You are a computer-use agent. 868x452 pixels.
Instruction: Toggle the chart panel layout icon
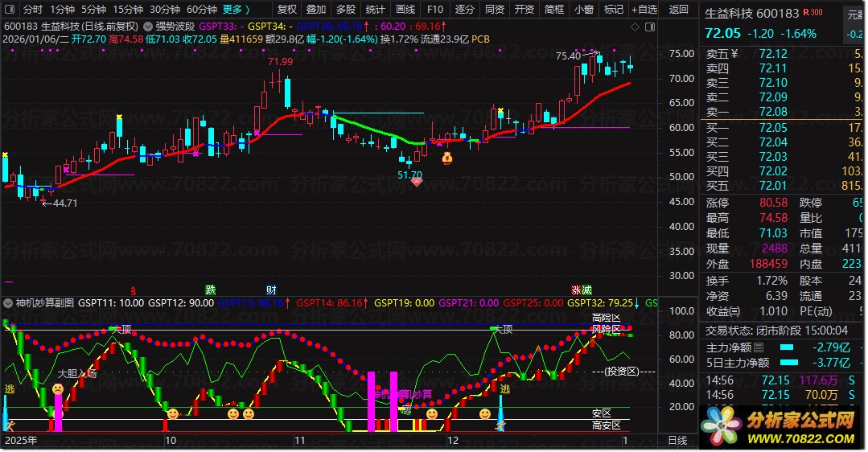pyautogui.click(x=650, y=27)
